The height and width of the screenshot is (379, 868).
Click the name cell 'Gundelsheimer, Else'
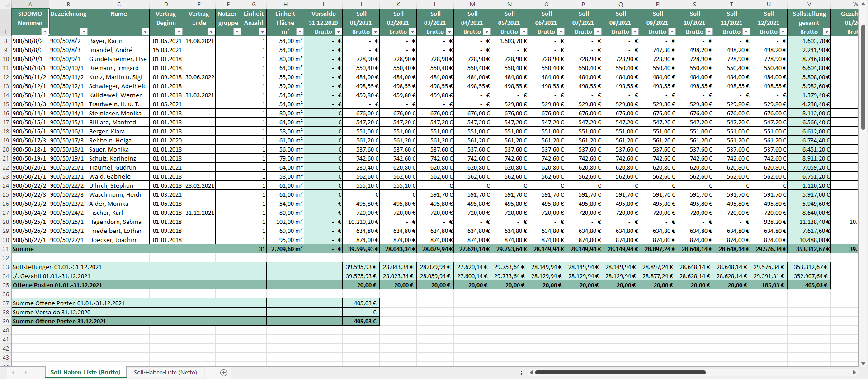click(119, 59)
